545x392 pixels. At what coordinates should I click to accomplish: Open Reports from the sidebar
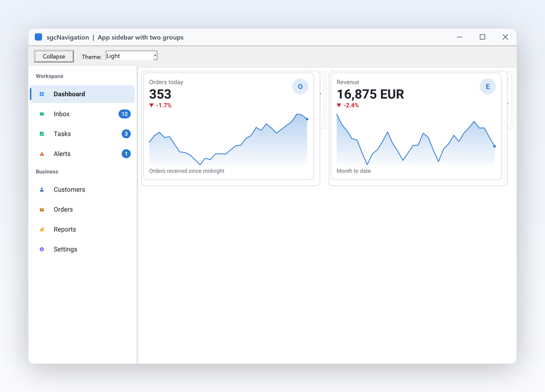(83, 229)
